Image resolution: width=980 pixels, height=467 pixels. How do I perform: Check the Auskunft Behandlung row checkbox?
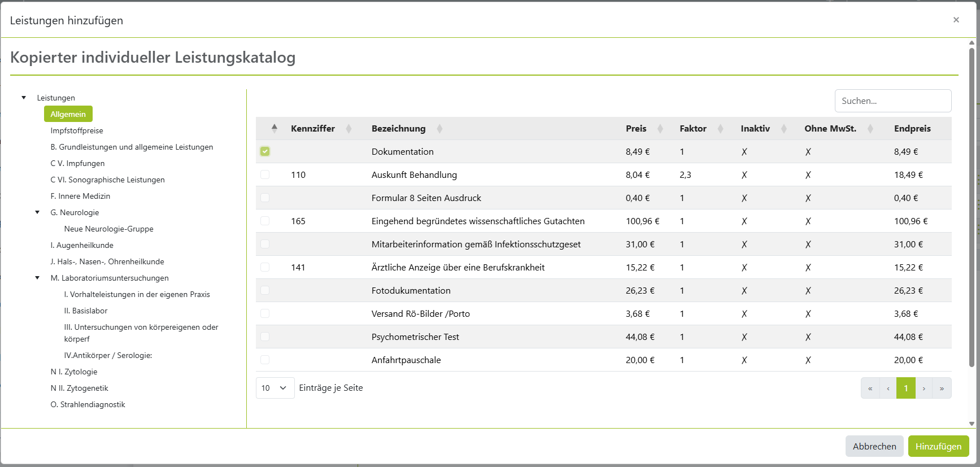pyautogui.click(x=265, y=174)
